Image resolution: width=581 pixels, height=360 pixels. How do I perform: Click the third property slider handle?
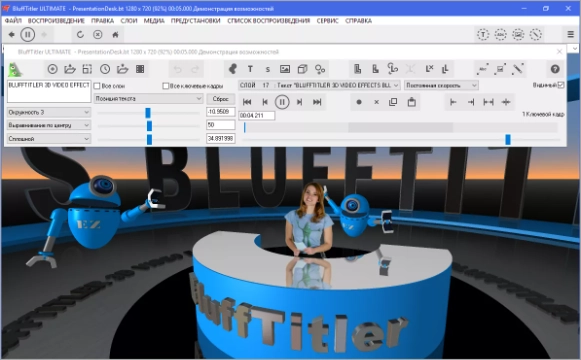tap(149, 139)
